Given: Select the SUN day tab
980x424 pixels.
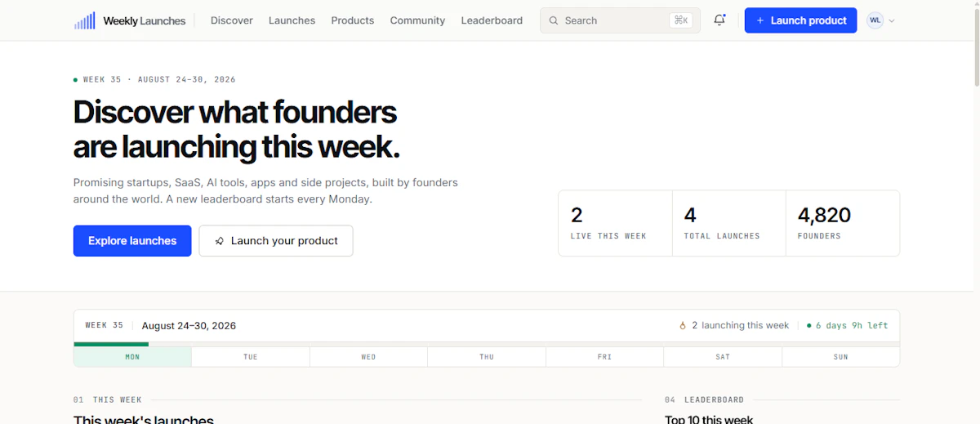Looking at the screenshot, I should click(840, 357).
